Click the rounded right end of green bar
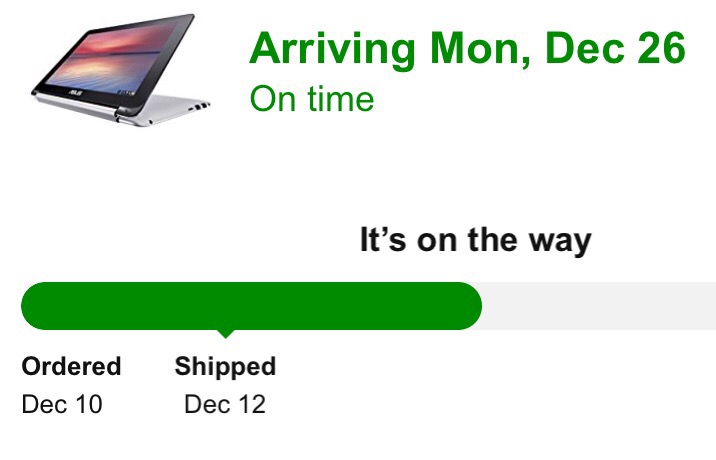This screenshot has width=716, height=460. click(469, 306)
